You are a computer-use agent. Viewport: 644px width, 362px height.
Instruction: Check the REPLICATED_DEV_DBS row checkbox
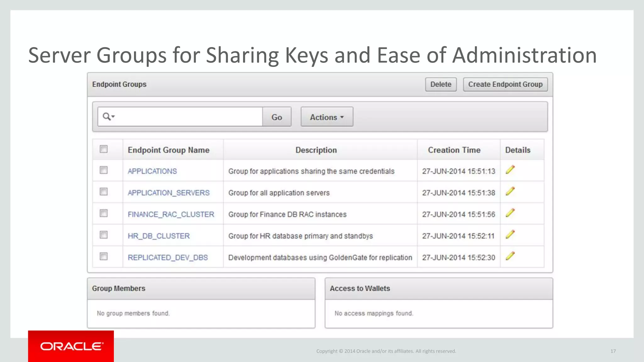(x=103, y=256)
